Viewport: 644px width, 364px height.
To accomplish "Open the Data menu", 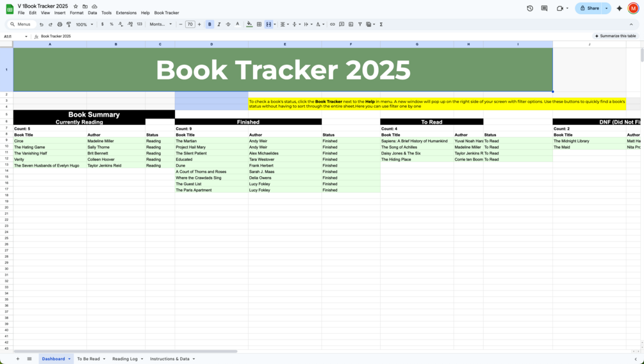I will [92, 13].
